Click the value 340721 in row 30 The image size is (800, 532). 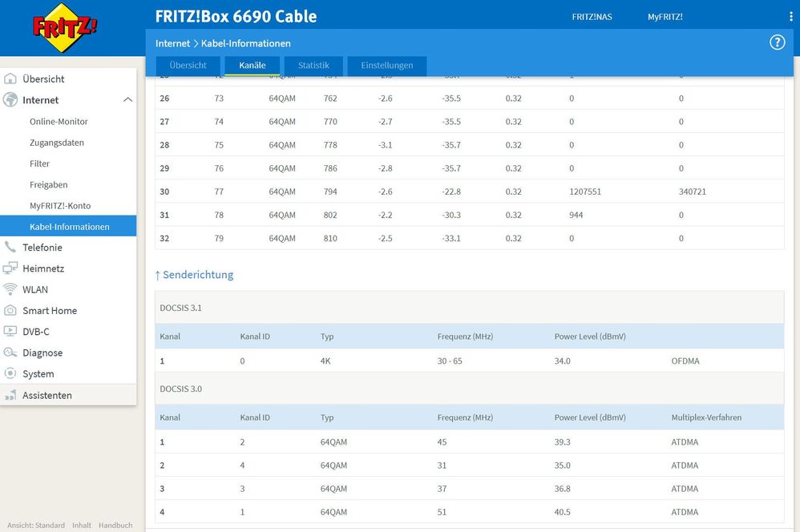click(x=692, y=191)
